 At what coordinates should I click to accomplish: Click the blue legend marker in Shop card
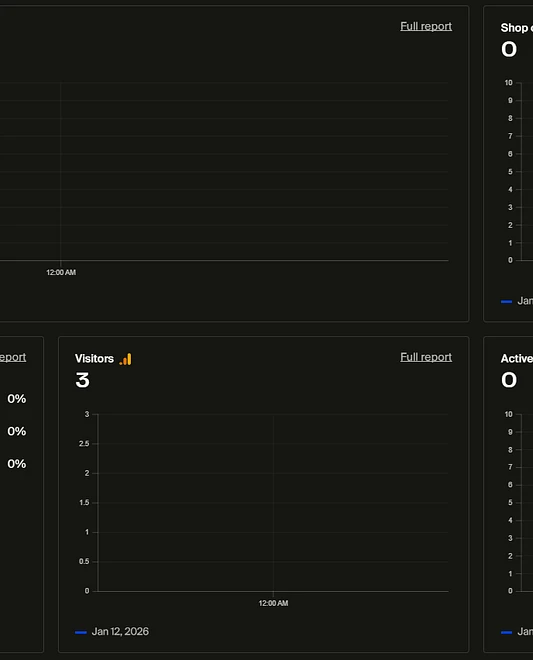(506, 301)
